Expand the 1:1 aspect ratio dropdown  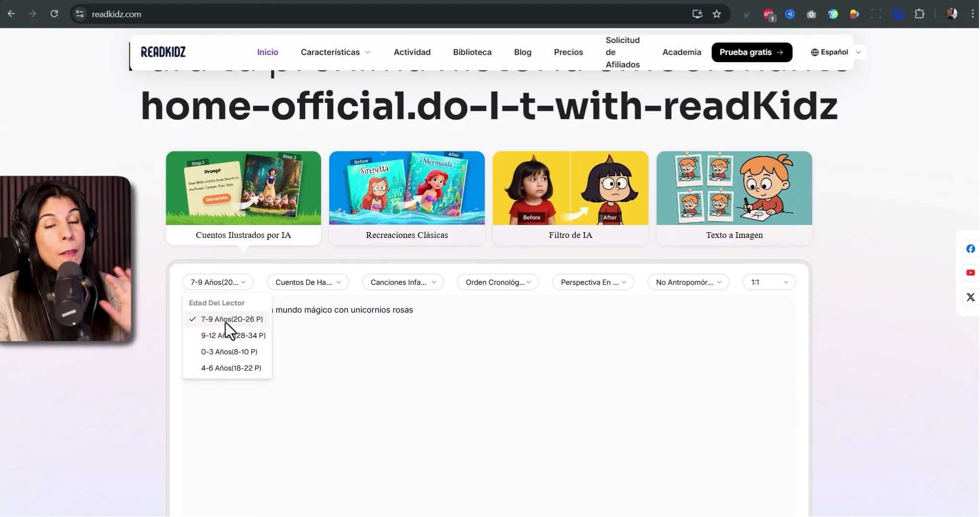coord(769,282)
